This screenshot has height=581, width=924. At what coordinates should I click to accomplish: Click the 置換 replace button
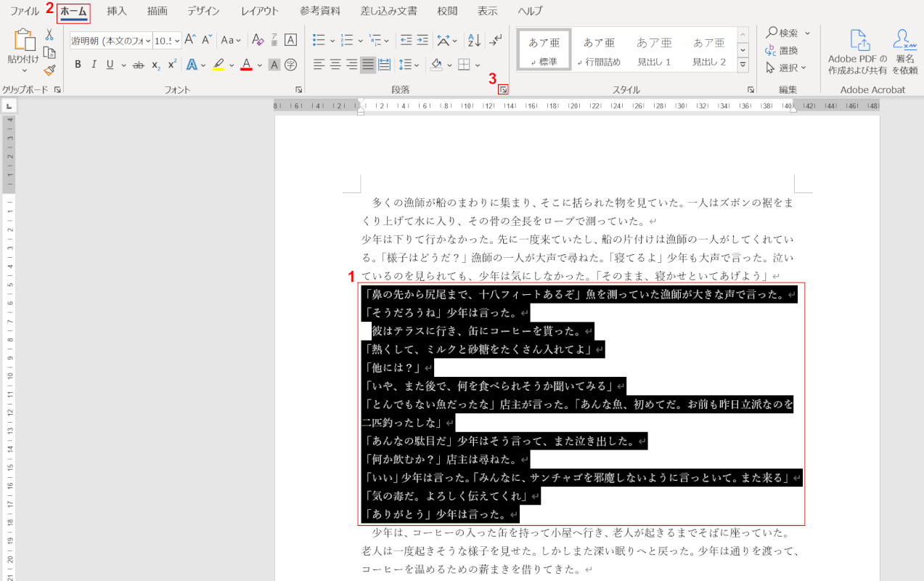782,50
